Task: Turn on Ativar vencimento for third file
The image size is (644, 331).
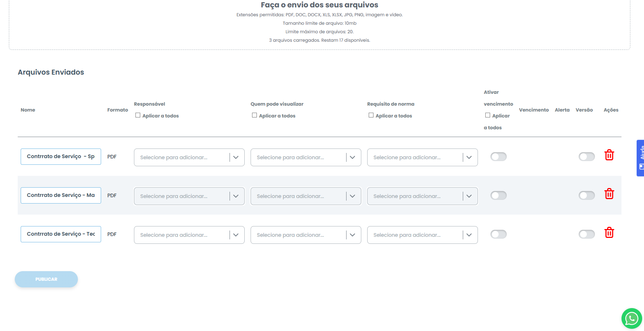Action: point(498,234)
